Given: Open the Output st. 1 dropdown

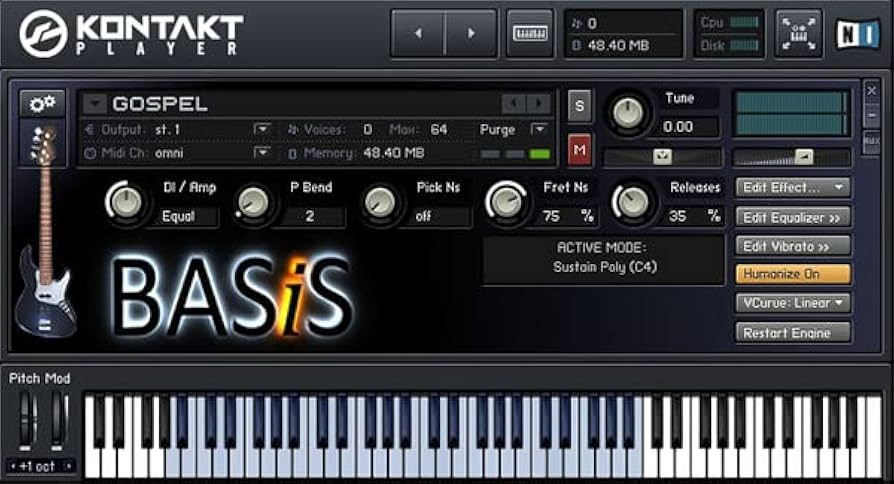Looking at the screenshot, I should 262,130.
